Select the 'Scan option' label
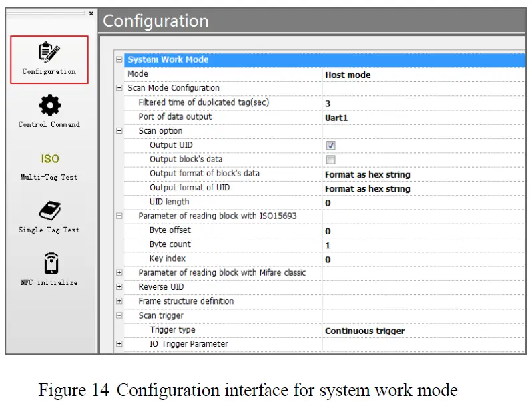The width and height of the screenshot is (532, 402). (160, 131)
